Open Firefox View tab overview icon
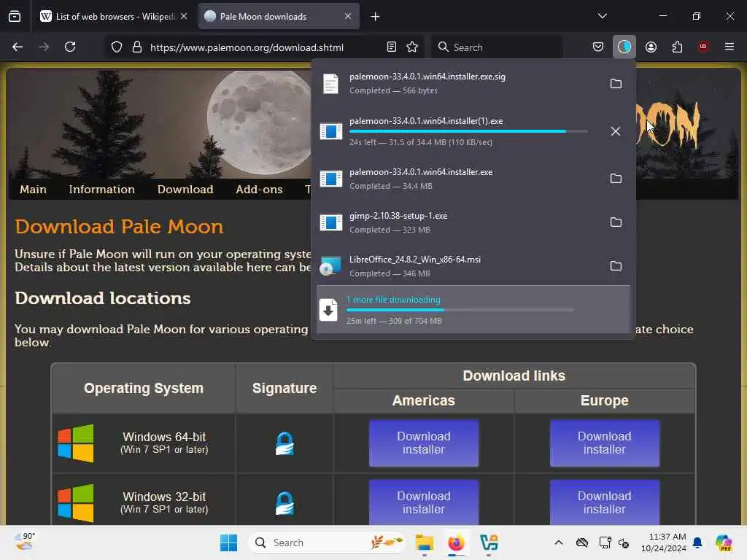The image size is (747, 560). point(15,16)
